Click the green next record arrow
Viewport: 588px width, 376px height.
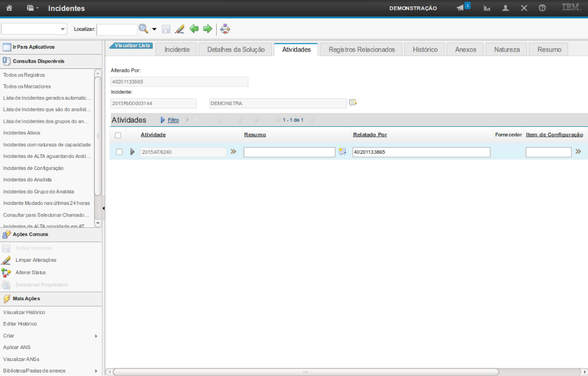tap(207, 29)
